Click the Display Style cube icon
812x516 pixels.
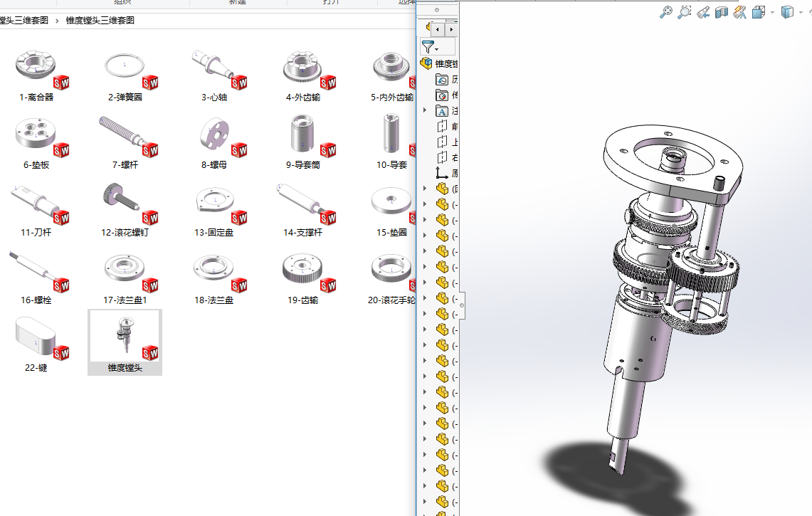(786, 11)
